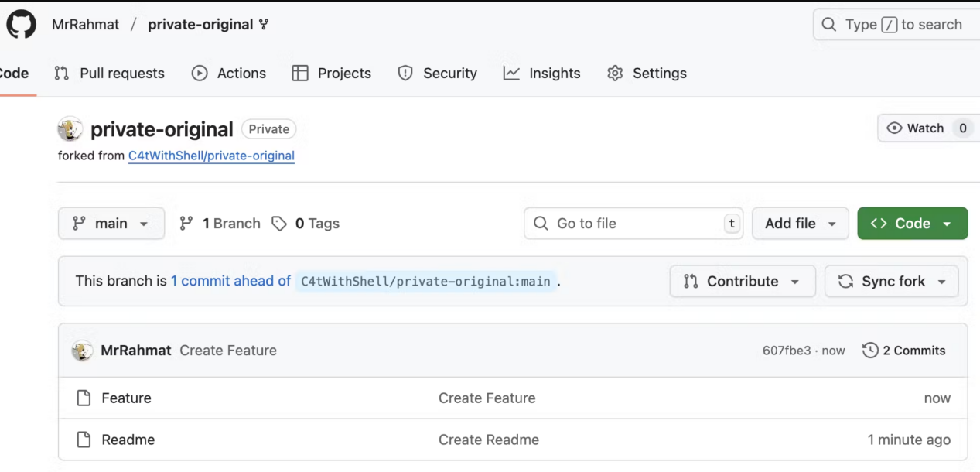Click the fork icon beside repository name

(x=264, y=25)
